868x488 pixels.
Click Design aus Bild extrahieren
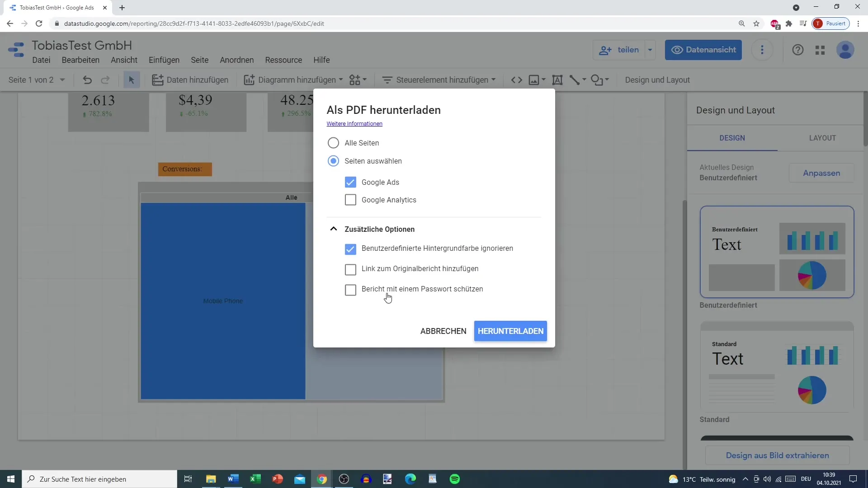pyautogui.click(x=777, y=455)
